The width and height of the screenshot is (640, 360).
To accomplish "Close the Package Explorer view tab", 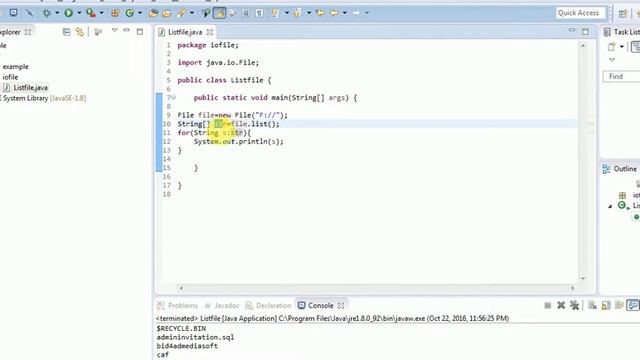I will click(x=28, y=32).
